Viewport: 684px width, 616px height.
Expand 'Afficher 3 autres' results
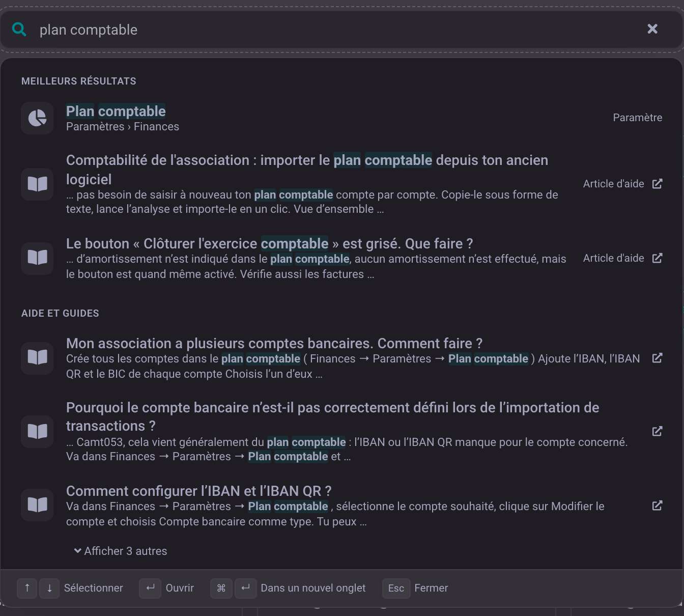(x=121, y=551)
